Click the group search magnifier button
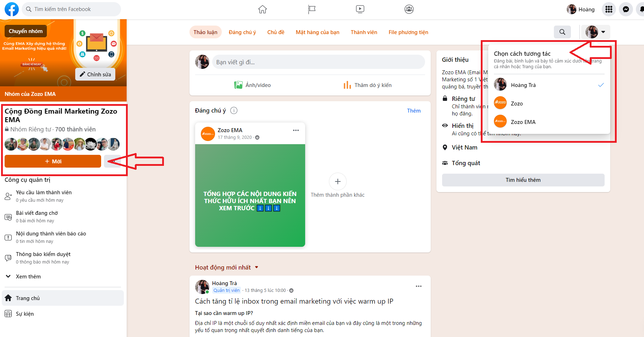644x337 pixels. click(x=562, y=32)
